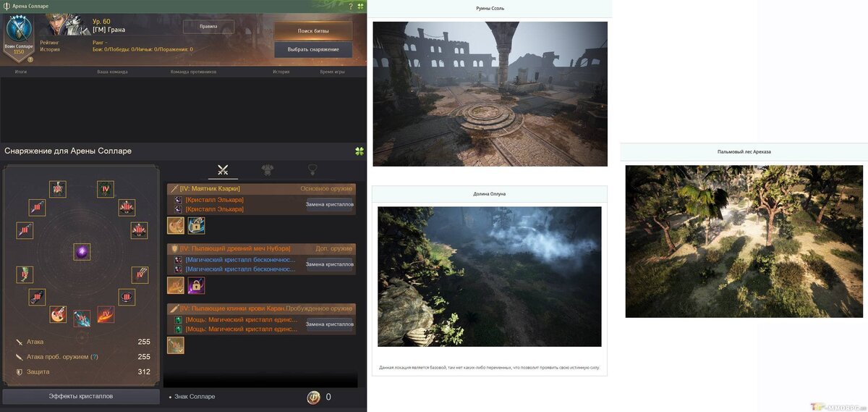Replace crystals for the awakening weapon
The width and height of the screenshot is (868, 412).
pyautogui.click(x=330, y=324)
